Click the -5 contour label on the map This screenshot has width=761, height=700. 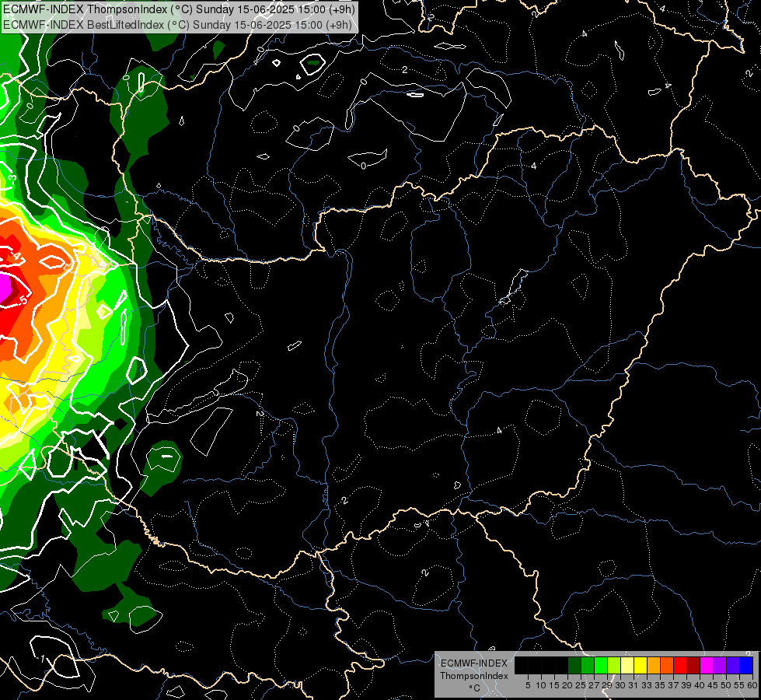tap(23, 301)
